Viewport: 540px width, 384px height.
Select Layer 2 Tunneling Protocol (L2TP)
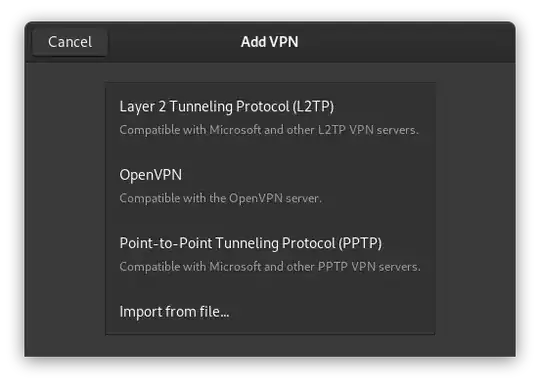[x=270, y=117]
